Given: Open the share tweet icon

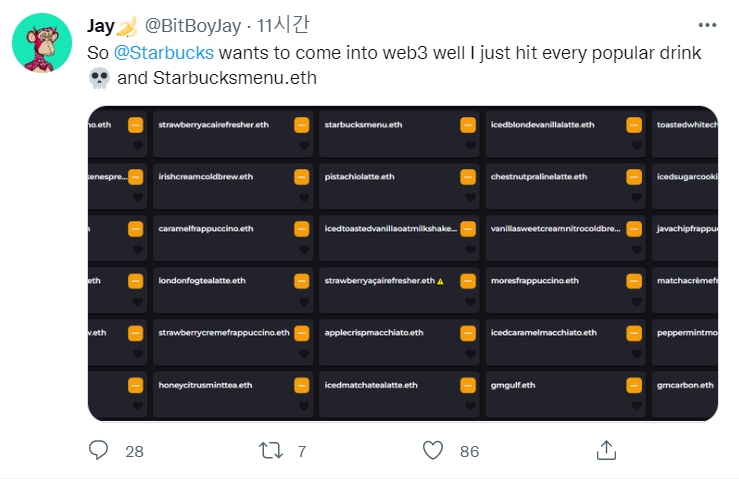Looking at the screenshot, I should [x=605, y=451].
